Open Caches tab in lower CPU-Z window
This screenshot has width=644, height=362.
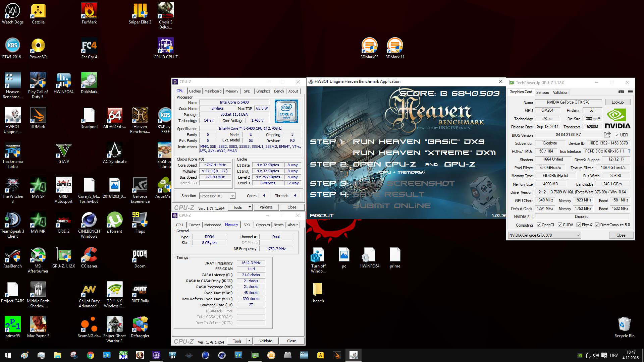[x=194, y=225]
